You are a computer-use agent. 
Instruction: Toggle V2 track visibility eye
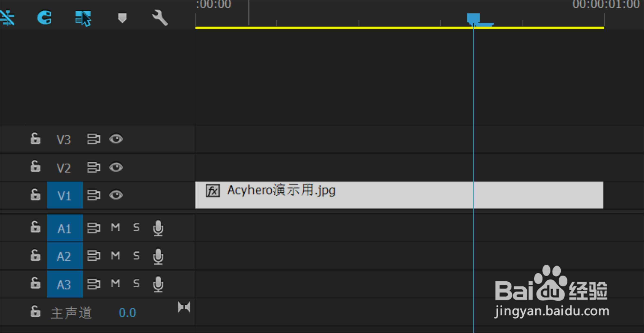(x=116, y=167)
